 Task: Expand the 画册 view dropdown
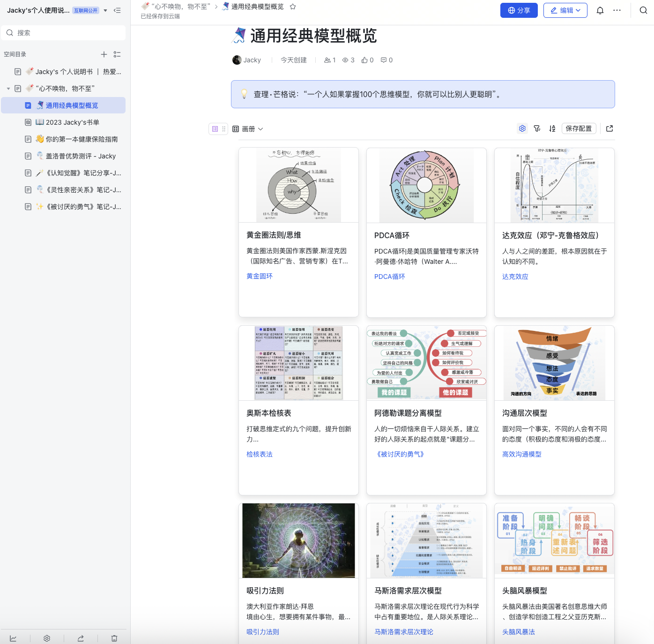248,129
